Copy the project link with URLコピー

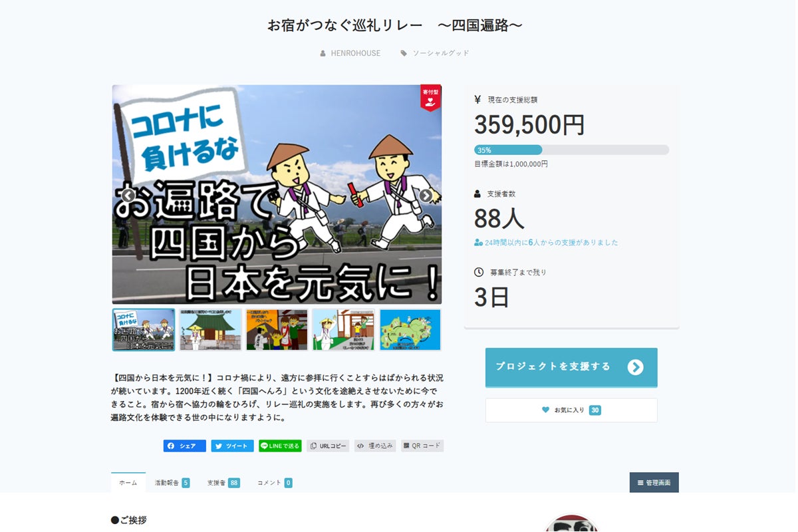click(x=328, y=446)
